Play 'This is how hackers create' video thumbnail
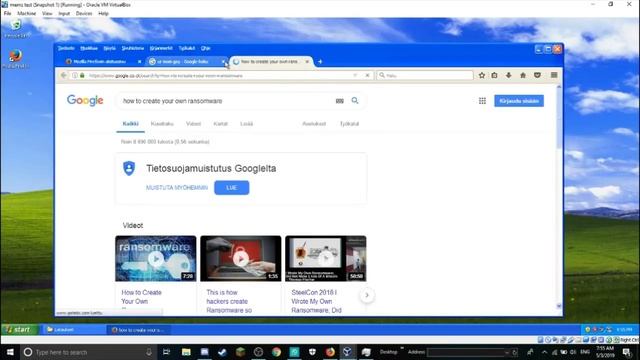The width and height of the screenshot is (640, 360). click(x=240, y=259)
